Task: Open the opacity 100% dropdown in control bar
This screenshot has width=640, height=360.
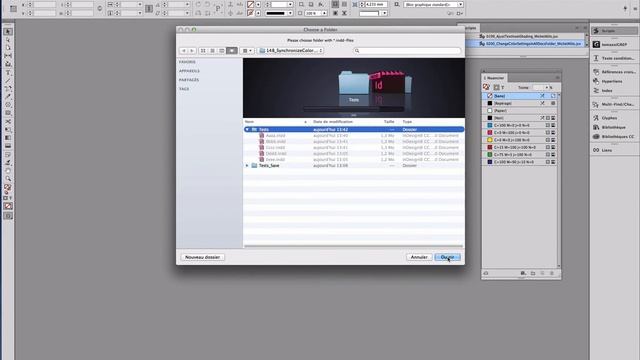Action: click(x=324, y=13)
